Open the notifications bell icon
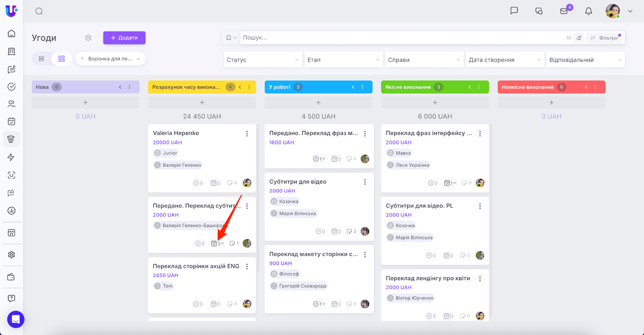This screenshot has height=335, width=644. point(588,11)
